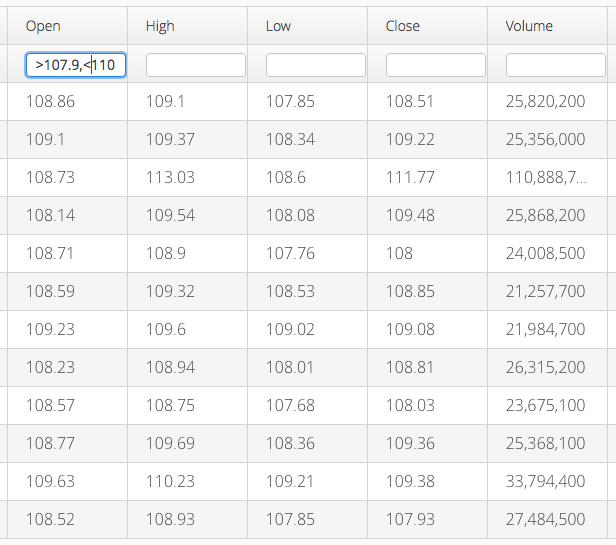The height and width of the screenshot is (545, 616).
Task: Click Close value 109.38
Action: coord(410,481)
